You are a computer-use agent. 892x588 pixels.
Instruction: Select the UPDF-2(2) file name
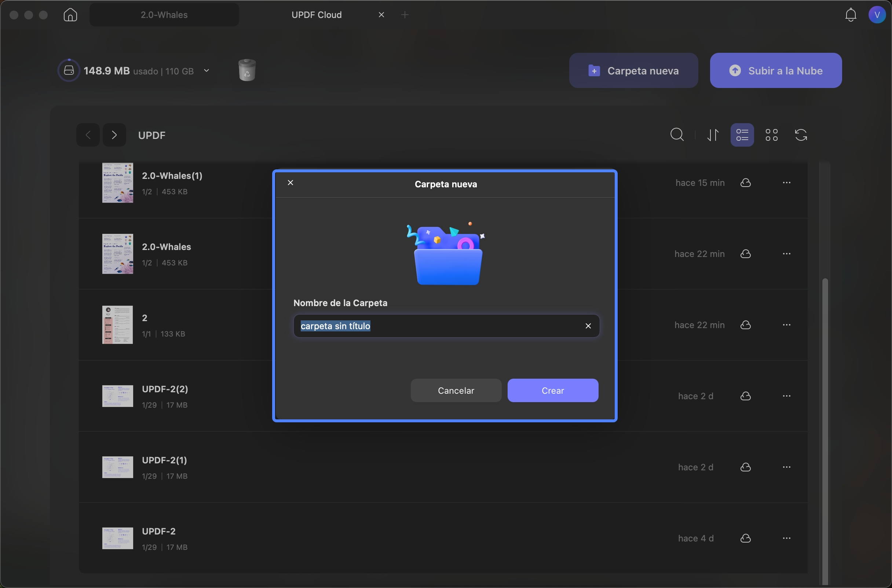[165, 389]
